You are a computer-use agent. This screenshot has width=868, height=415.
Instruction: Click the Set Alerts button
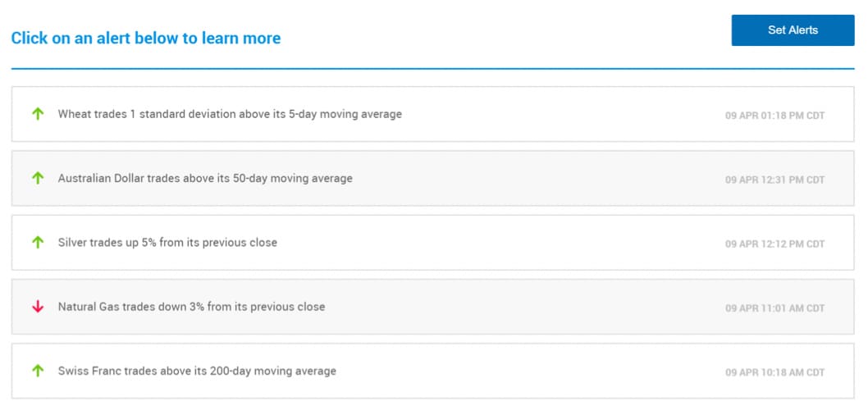click(x=793, y=30)
